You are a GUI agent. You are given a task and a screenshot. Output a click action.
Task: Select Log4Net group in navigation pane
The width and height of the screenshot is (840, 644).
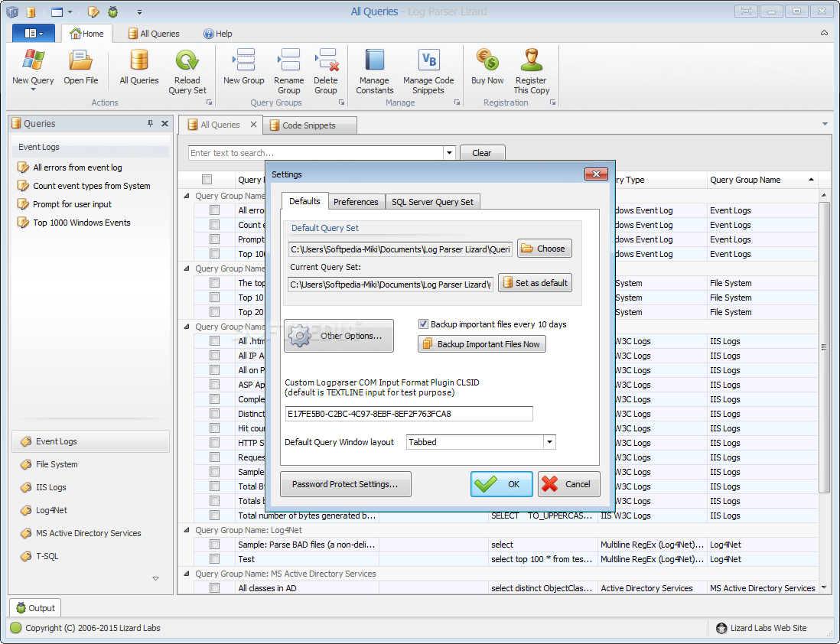pos(90,511)
